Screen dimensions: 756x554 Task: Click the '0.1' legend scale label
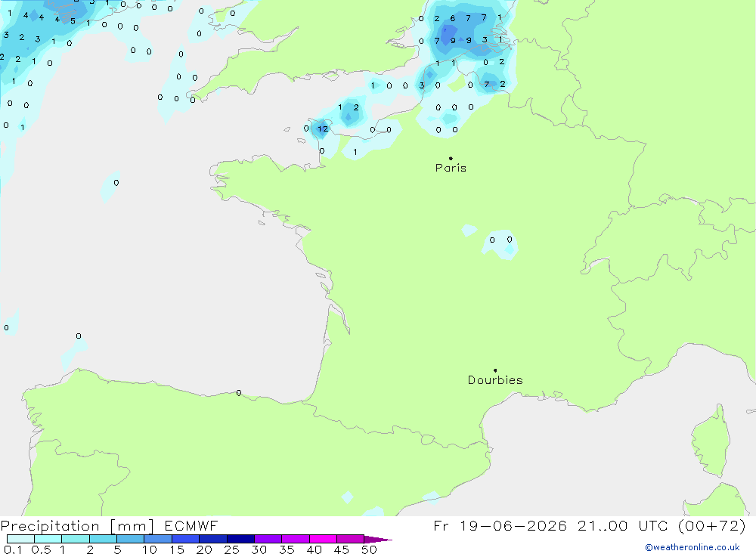[x=12, y=549]
